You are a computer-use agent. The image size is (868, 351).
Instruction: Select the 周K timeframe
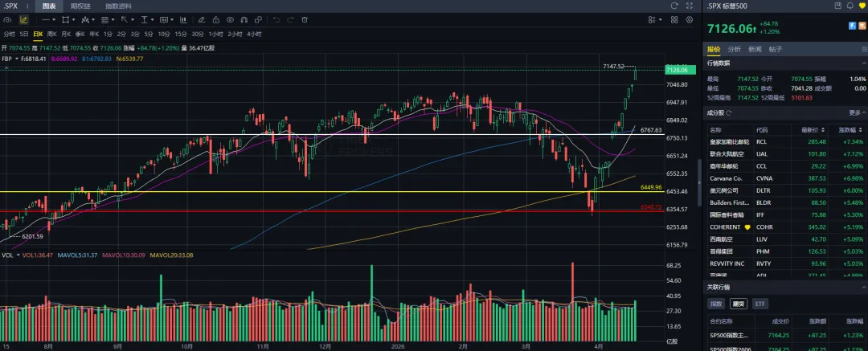52,34
